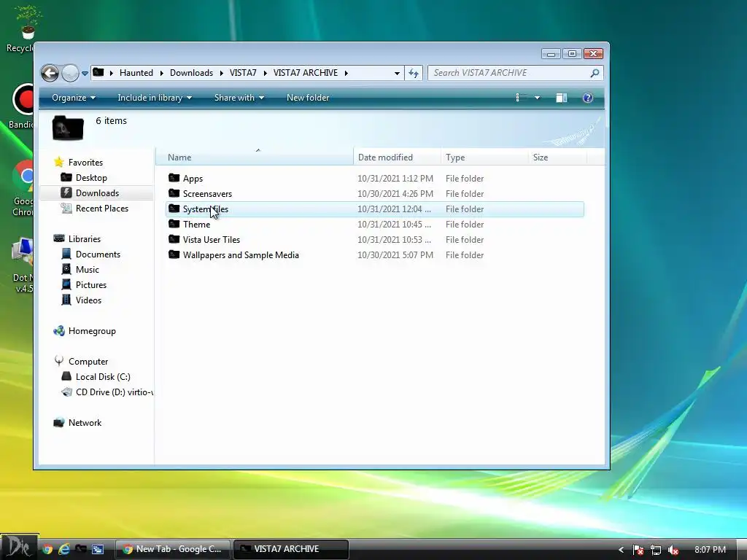Click the Forward navigation arrow button
Image resolution: width=747 pixels, height=560 pixels.
click(71, 73)
